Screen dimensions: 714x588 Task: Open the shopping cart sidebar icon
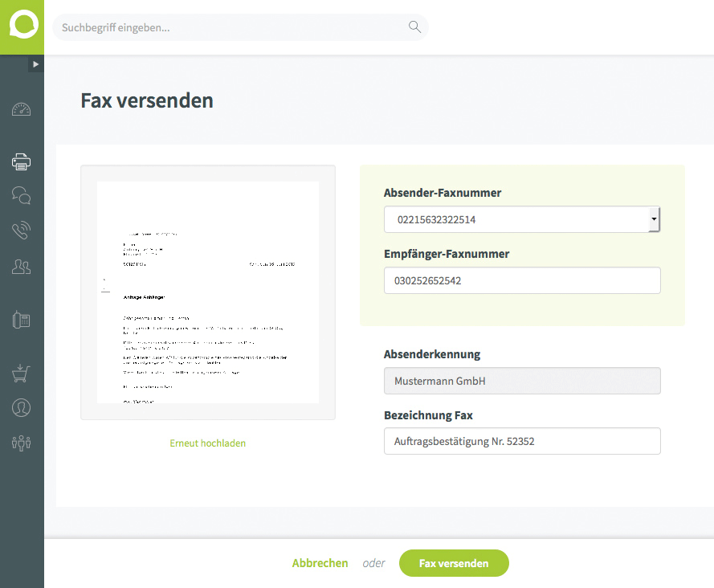[x=21, y=373]
